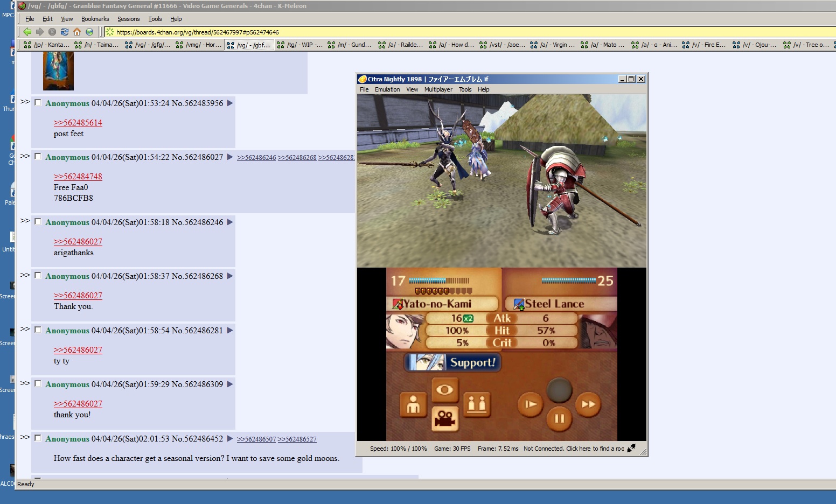Tap the eye icon button in the game

[444, 390]
